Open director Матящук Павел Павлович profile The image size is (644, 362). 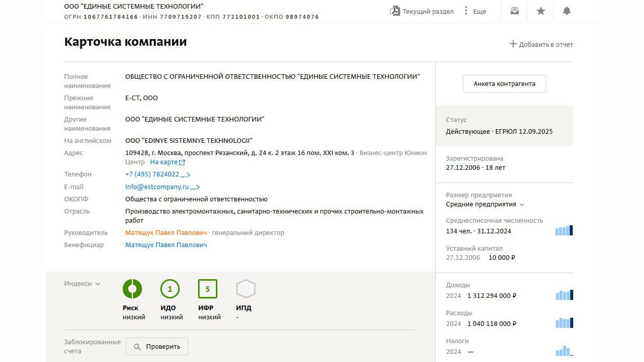[166, 233]
